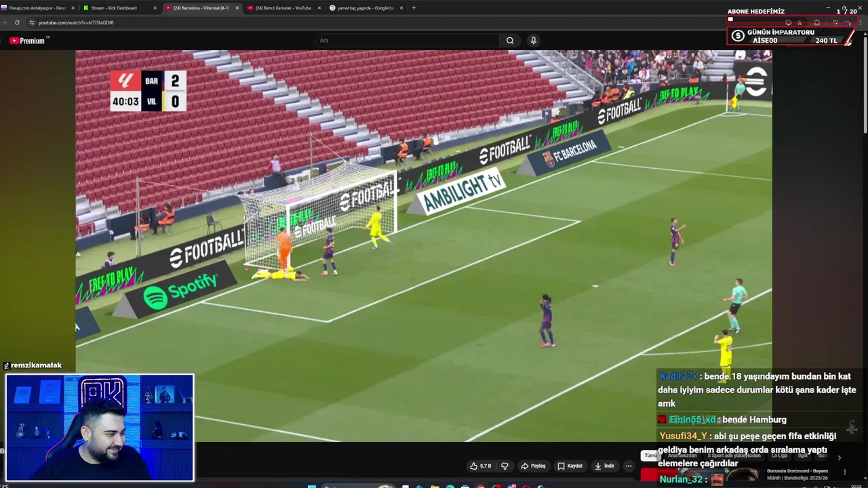Close the Hesap.com Antalyaspor tab
Viewport: 868px width, 488px height.
[73, 8]
